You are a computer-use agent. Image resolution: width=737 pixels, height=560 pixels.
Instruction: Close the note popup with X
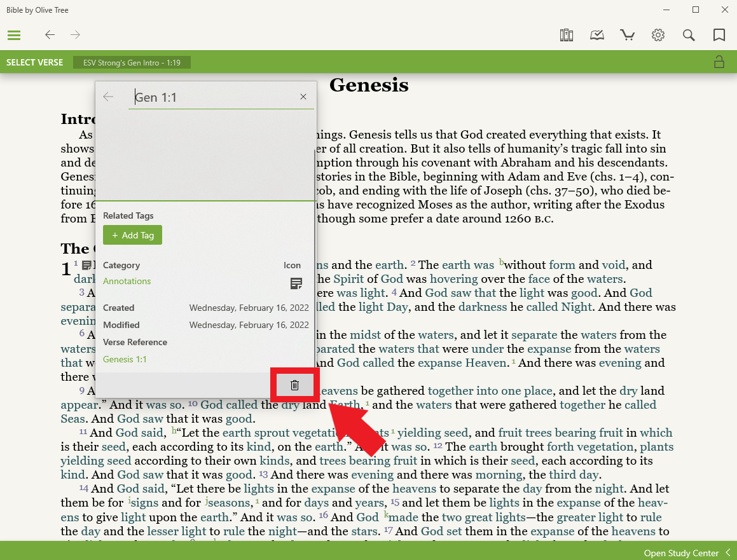click(x=303, y=97)
